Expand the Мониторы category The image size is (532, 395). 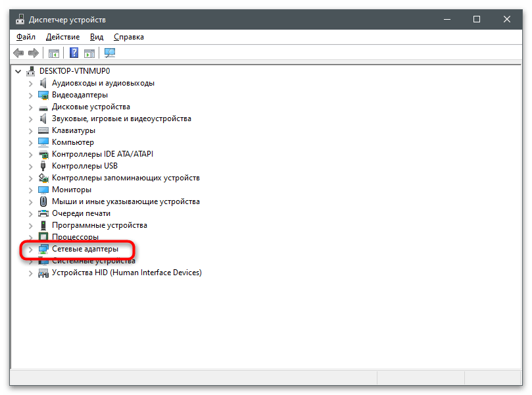coord(30,190)
